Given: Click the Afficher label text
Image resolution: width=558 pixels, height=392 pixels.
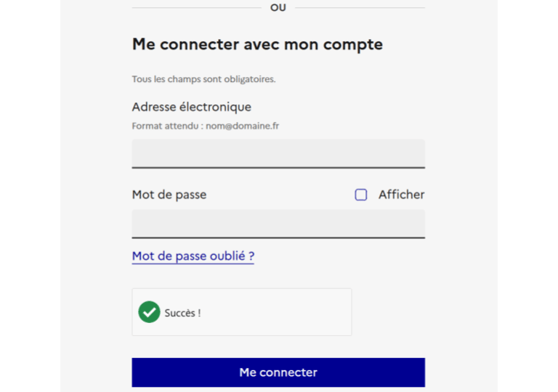Looking at the screenshot, I should (401, 195).
